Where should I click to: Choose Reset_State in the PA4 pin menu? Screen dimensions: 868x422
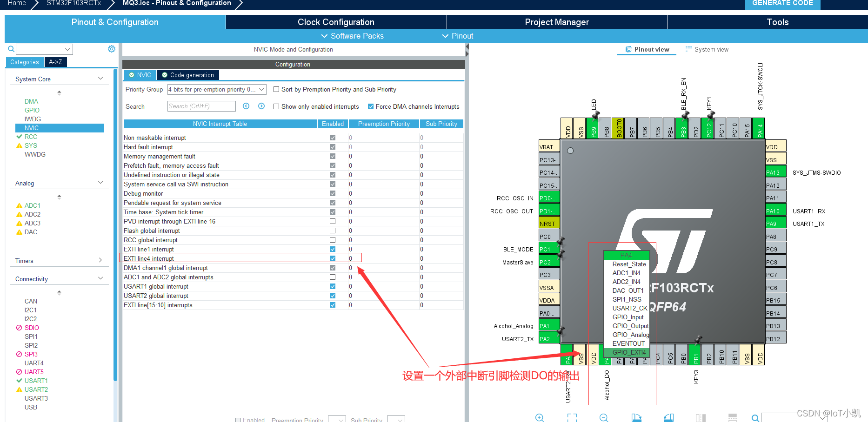point(629,264)
